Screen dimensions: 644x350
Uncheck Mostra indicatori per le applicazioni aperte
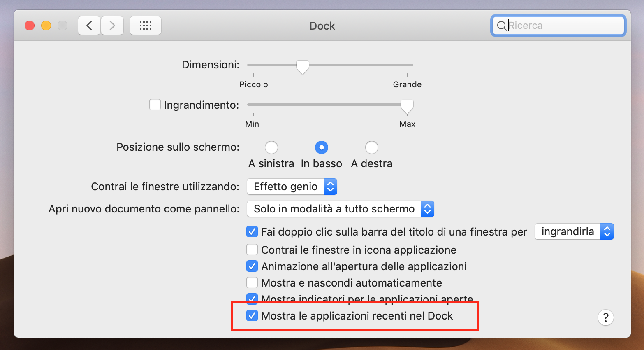tap(252, 298)
